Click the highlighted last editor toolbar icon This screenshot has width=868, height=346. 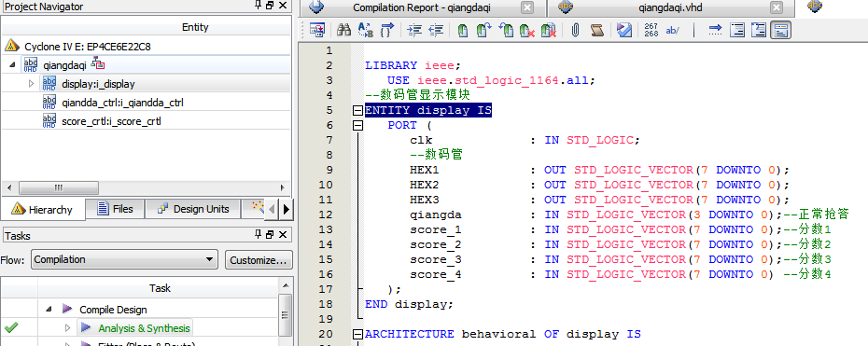(x=780, y=30)
